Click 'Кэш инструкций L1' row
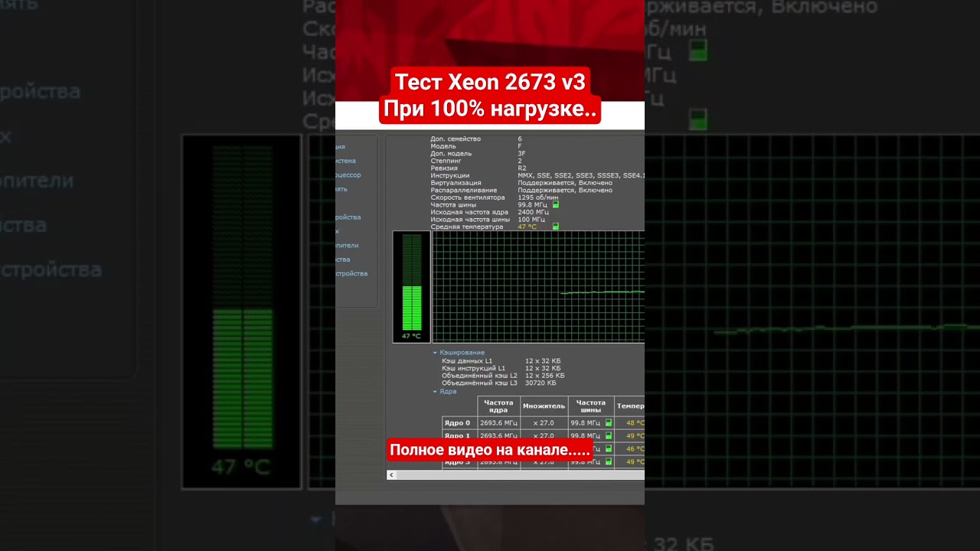 pos(501,368)
